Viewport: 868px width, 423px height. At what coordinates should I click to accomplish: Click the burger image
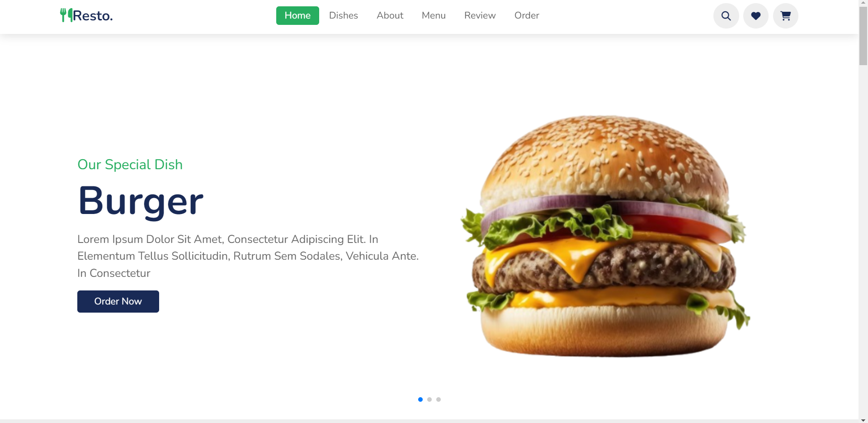[605, 236]
